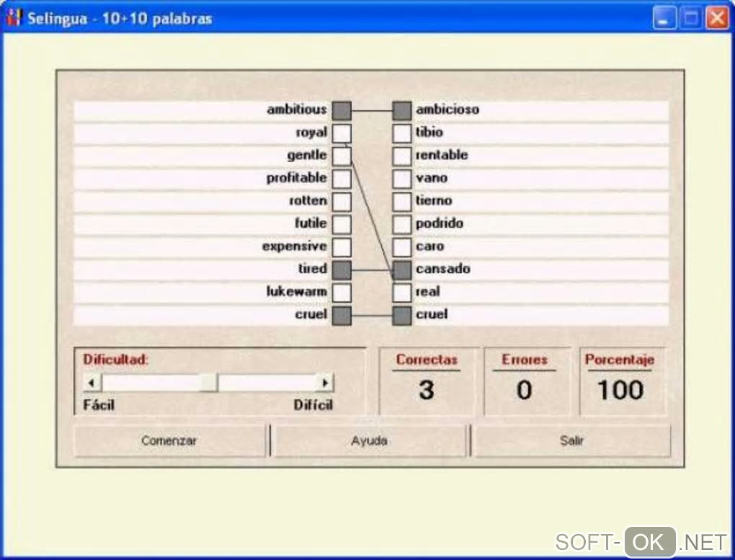Click the word 'rentable'

click(x=442, y=155)
